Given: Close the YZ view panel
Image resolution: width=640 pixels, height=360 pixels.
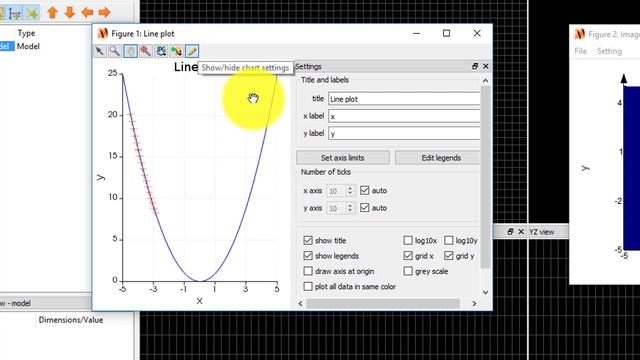Looking at the screenshot, I should point(521,231).
